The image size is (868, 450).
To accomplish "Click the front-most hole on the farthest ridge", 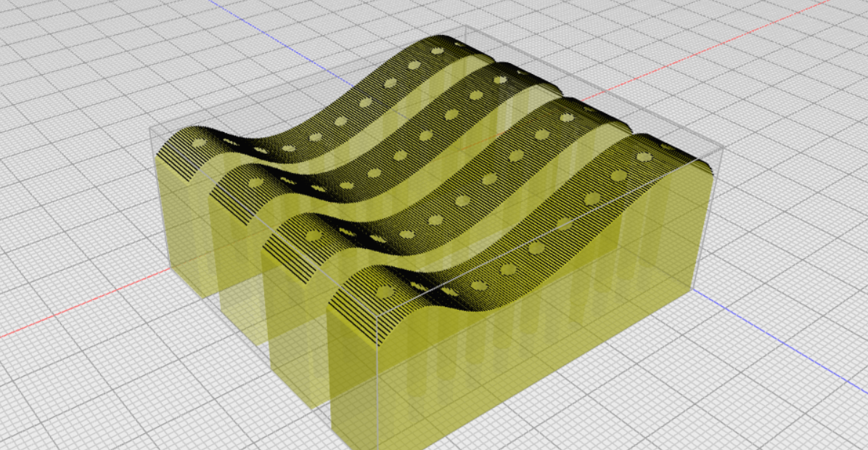I will [x=198, y=144].
